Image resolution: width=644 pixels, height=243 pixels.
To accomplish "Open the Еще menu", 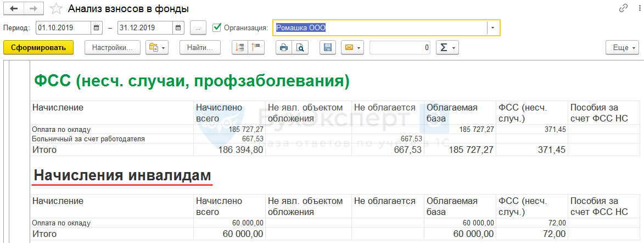I will pyautogui.click(x=623, y=48).
